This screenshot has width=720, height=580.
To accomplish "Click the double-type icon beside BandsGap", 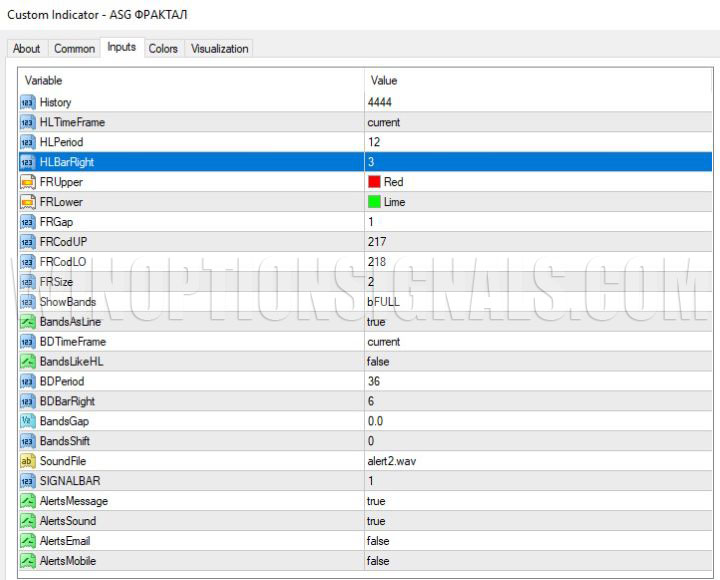I will 27,421.
